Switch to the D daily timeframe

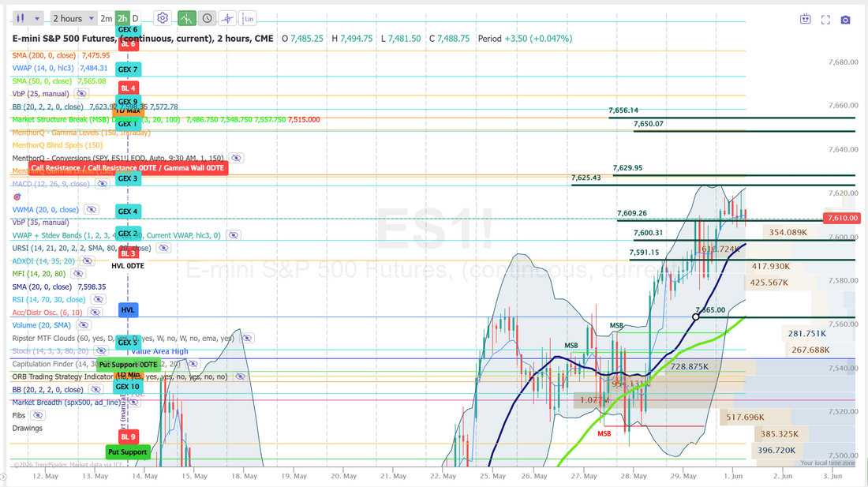(x=135, y=18)
